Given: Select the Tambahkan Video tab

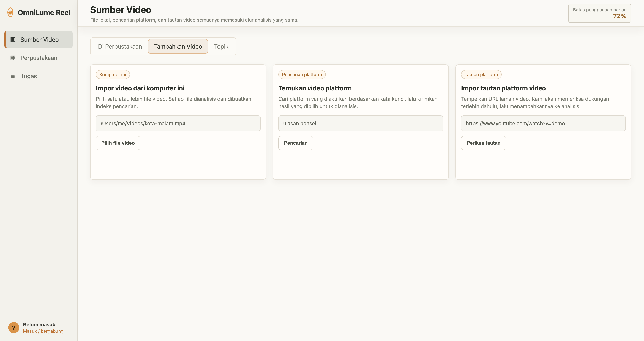Looking at the screenshot, I should 178,46.
